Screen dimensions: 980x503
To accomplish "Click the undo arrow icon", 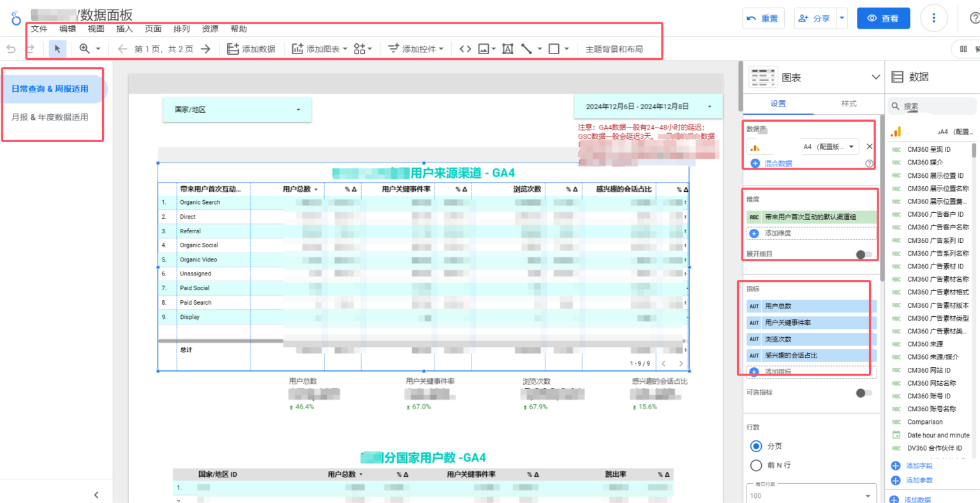I will (x=11, y=48).
